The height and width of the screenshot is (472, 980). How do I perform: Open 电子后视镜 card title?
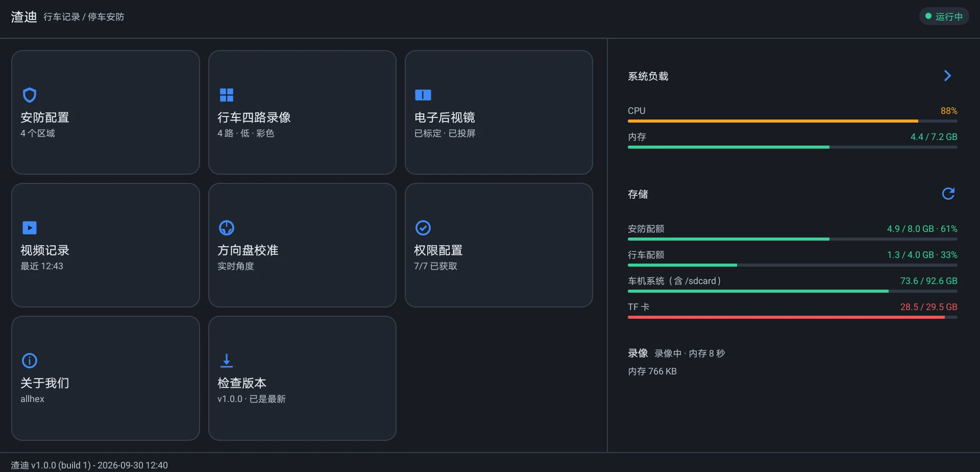click(445, 117)
